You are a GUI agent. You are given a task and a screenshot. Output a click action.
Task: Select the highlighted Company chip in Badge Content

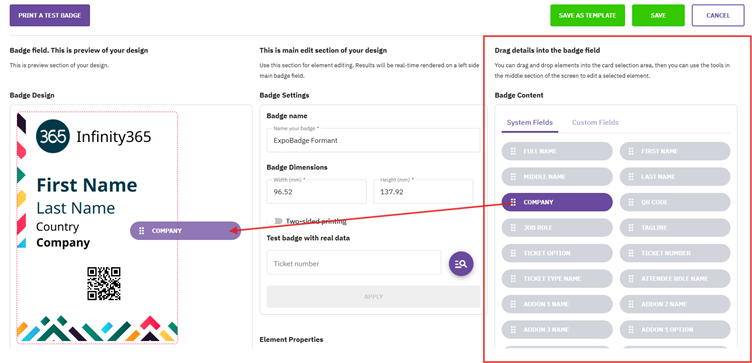tap(557, 202)
